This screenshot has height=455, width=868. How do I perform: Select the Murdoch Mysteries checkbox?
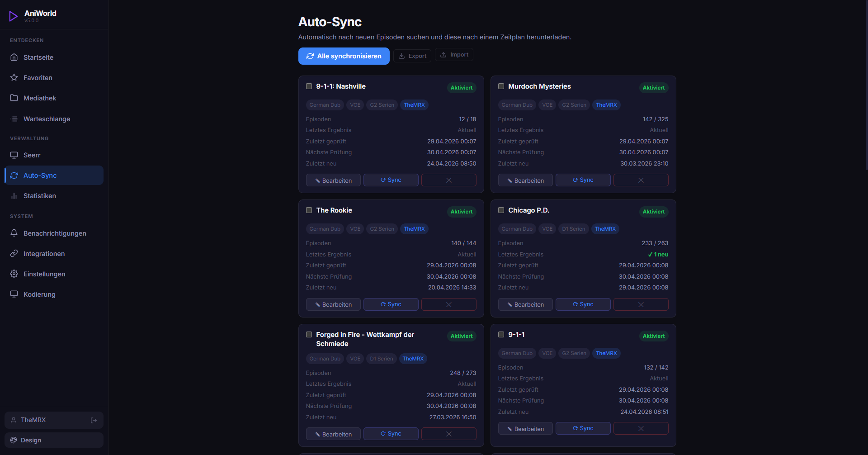click(x=501, y=86)
